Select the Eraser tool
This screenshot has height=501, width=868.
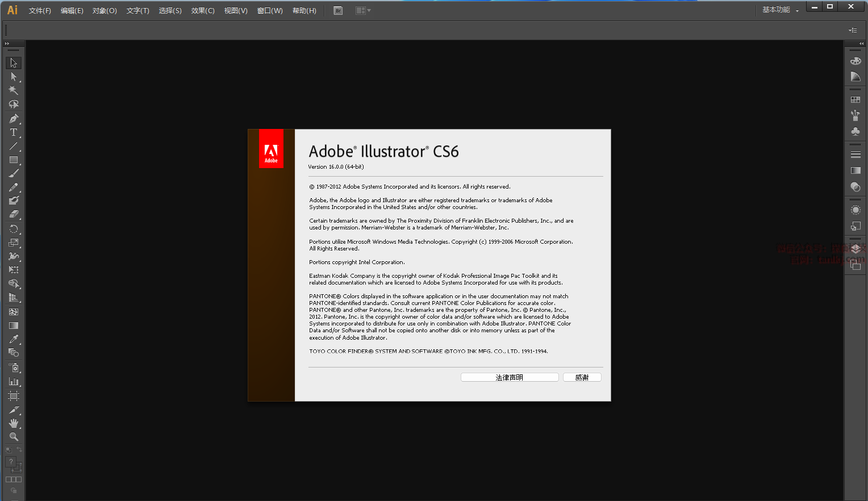(x=14, y=214)
